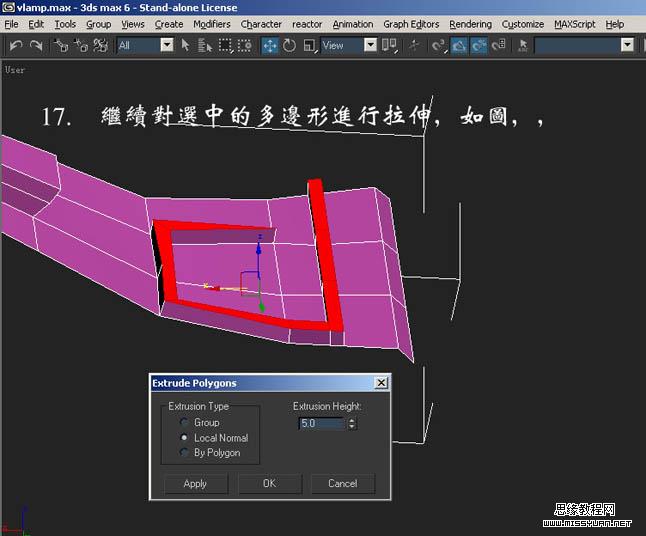Viewport: 646px width, 536px height.
Task: Click the Named Selection Sets icon
Action: click(523, 45)
